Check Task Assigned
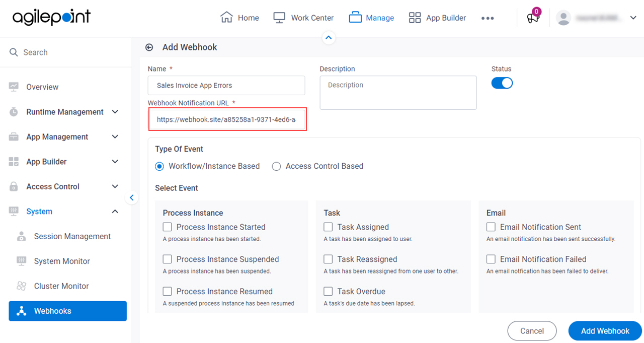644x343 pixels. (328, 227)
